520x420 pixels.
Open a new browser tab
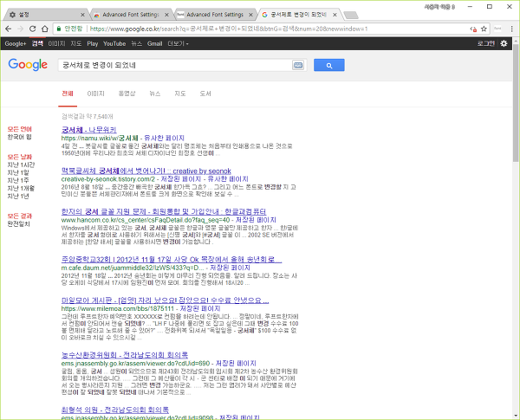pyautogui.click(x=351, y=15)
